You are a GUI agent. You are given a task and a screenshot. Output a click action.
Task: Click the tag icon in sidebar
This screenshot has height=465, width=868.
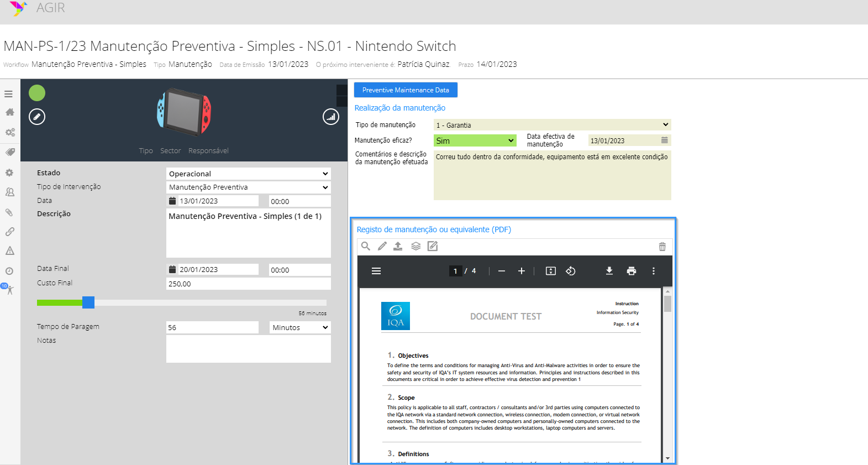coord(10,152)
